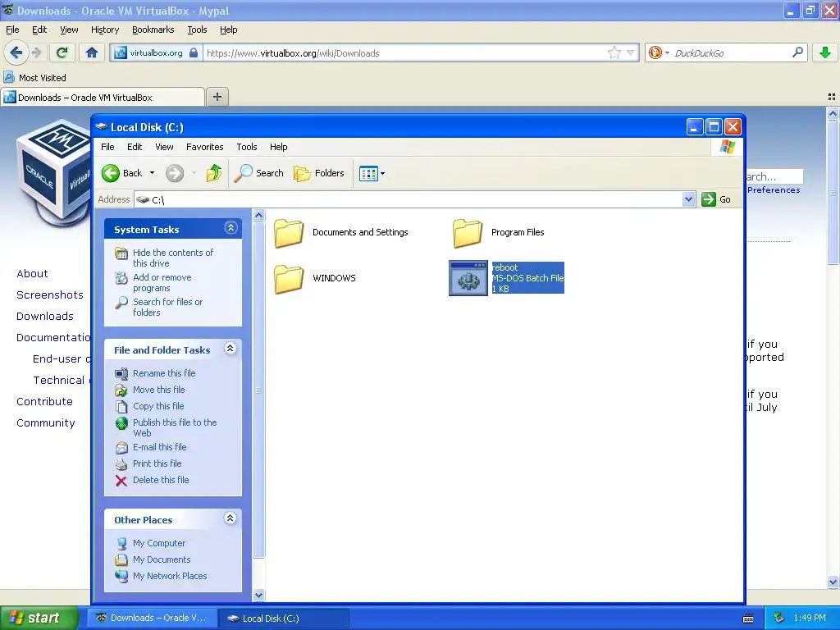Open the browser URL history dropdown
Screen dimensions: 840x630
pos(631,52)
